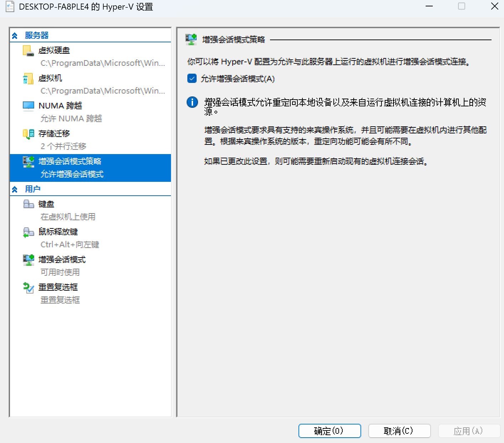Click the 增强会话模式策略 heading in right pane
This screenshot has width=504, height=443.
pos(234,39)
